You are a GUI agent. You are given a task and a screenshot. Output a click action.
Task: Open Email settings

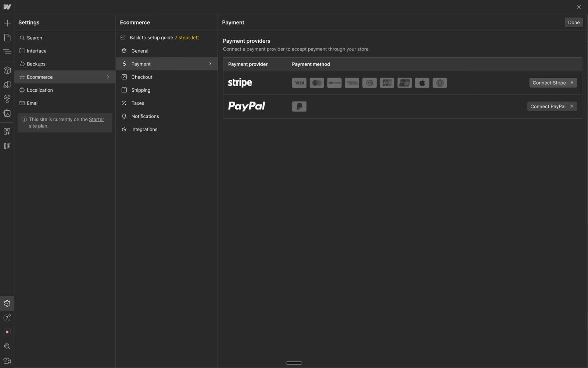click(x=65, y=103)
